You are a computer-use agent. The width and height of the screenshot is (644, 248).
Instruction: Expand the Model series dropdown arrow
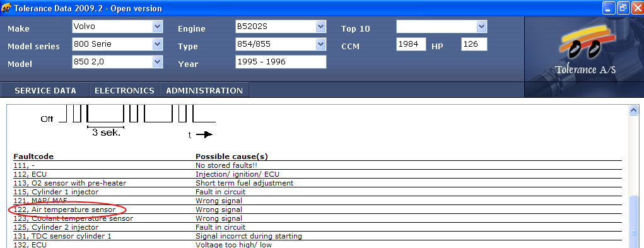(157, 44)
